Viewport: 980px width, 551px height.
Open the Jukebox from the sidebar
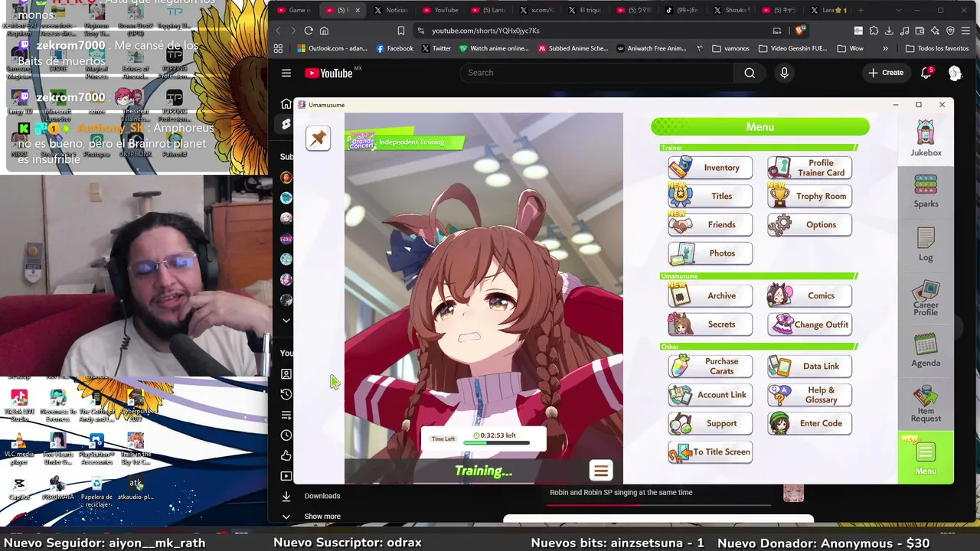pyautogui.click(x=926, y=139)
